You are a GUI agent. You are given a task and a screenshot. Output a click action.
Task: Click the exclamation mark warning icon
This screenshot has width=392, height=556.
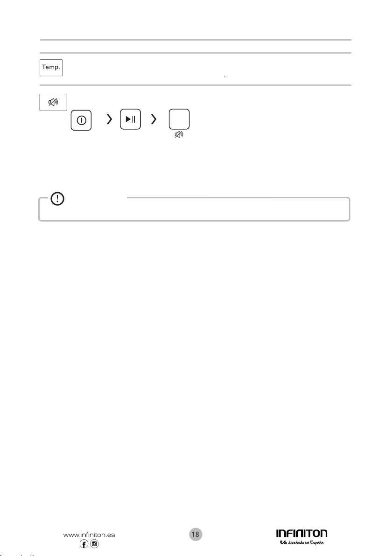57,199
